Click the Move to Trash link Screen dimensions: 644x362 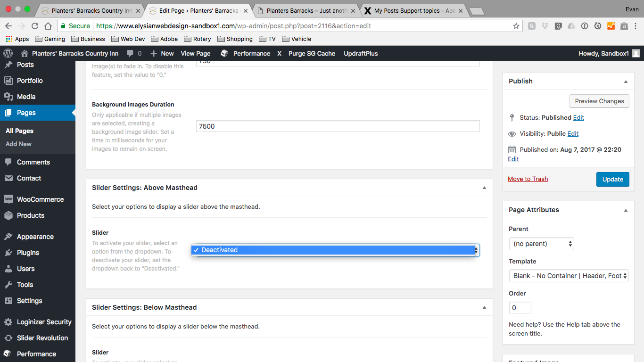[x=528, y=179]
